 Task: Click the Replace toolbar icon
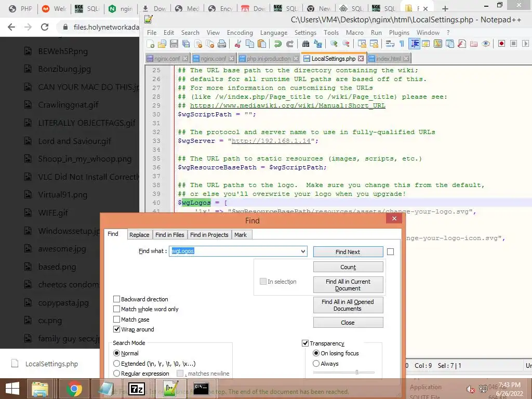tap(318, 44)
